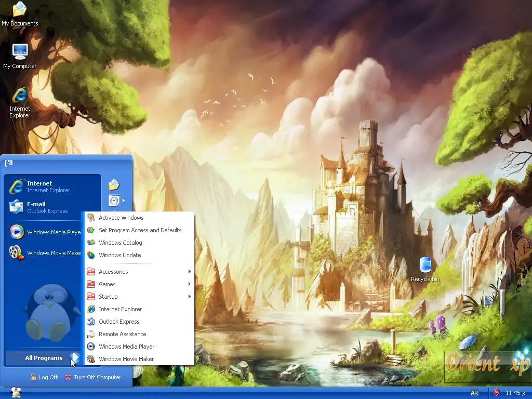This screenshot has height=399, width=532.
Task: Open Windows Catalog menu entry
Action: pos(139,243)
